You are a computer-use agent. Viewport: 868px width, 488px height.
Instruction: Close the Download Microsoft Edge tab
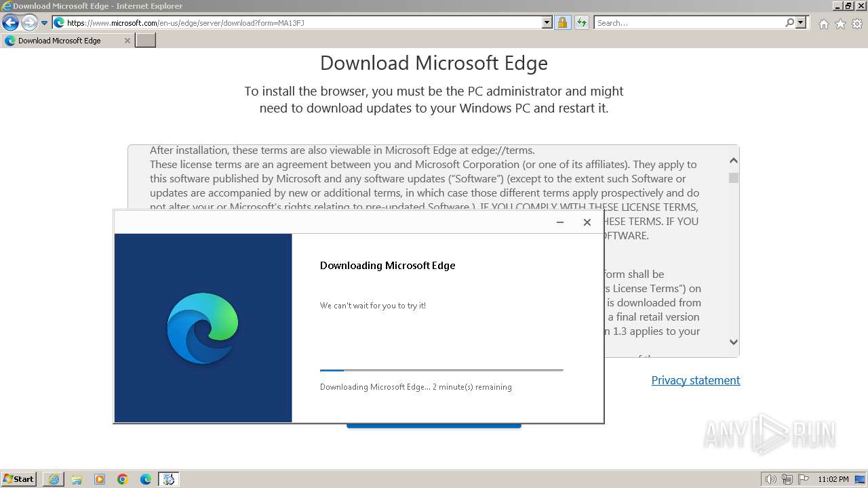pos(127,41)
